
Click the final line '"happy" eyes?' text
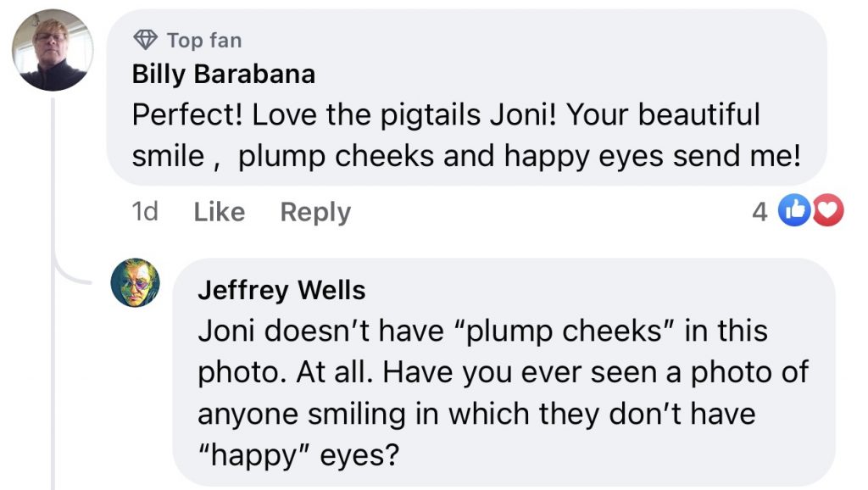click(297, 455)
